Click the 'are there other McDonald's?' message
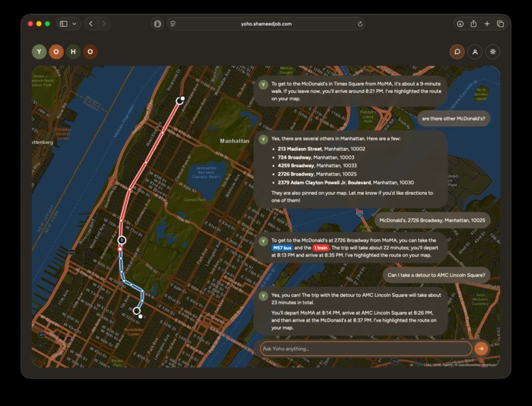The image size is (532, 406). point(453,118)
